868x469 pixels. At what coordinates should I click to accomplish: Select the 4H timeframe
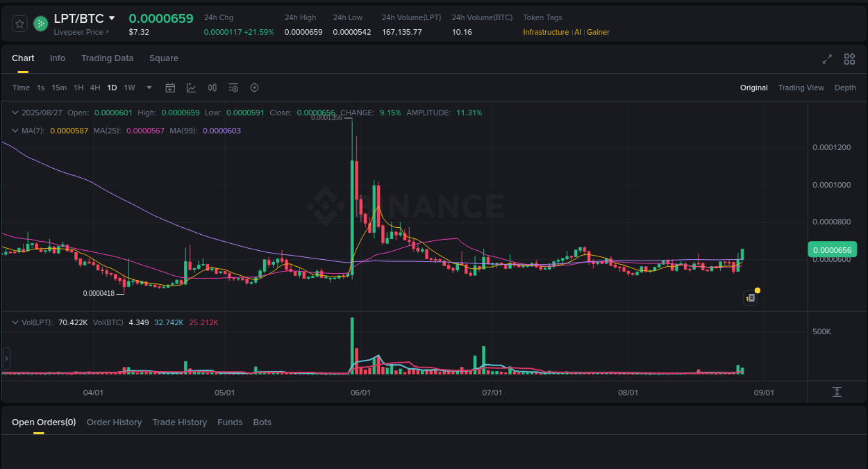point(95,88)
